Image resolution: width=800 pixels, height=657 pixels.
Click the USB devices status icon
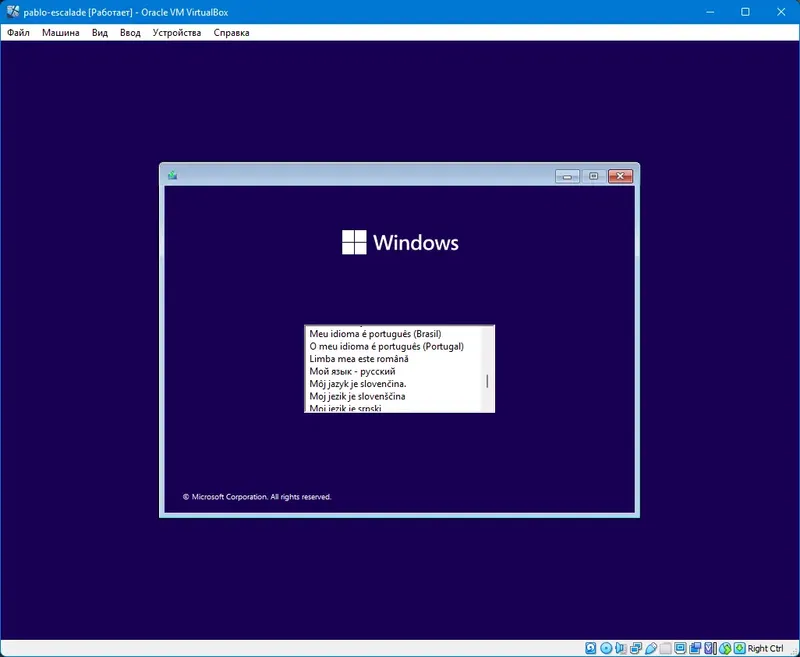point(650,648)
